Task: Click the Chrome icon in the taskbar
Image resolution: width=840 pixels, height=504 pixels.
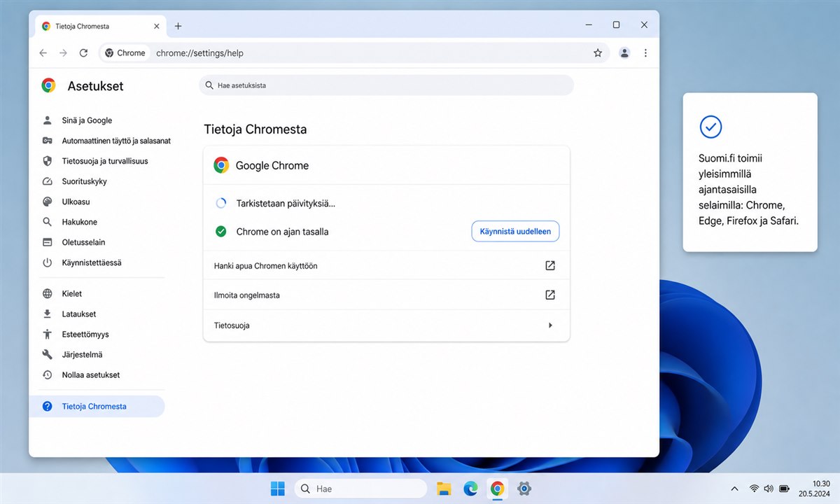Action: (x=497, y=489)
